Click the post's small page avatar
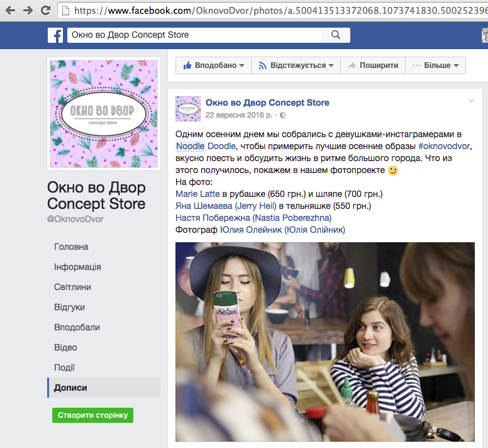Image resolution: width=488 pixels, height=448 pixels. [188, 109]
